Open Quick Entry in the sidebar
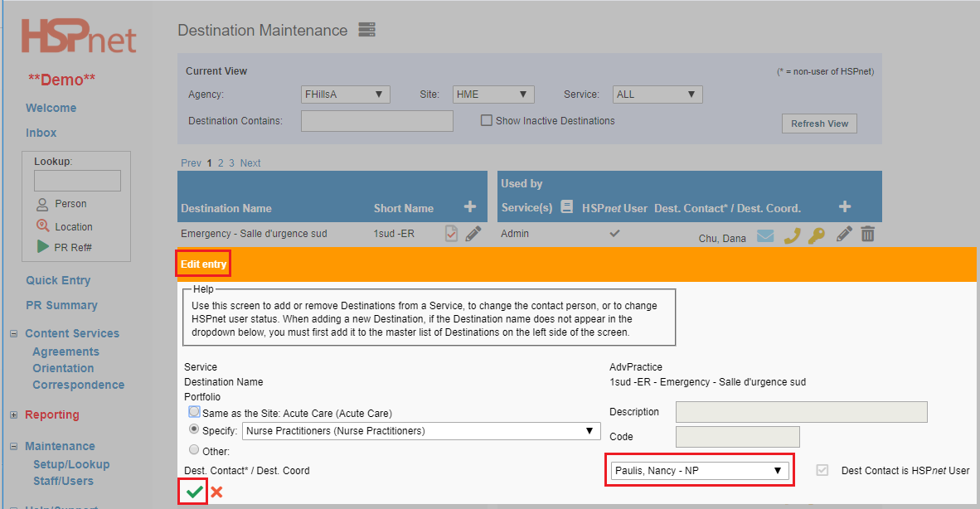This screenshot has width=980, height=509. [58, 280]
